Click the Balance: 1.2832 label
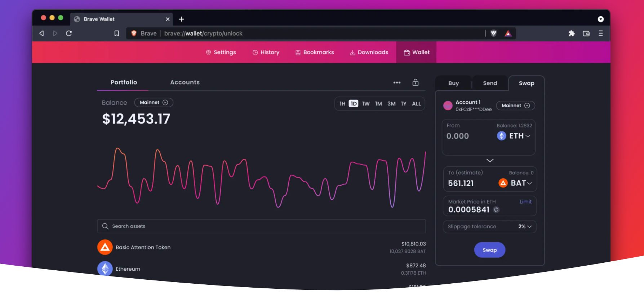644x301 pixels. [514, 126]
